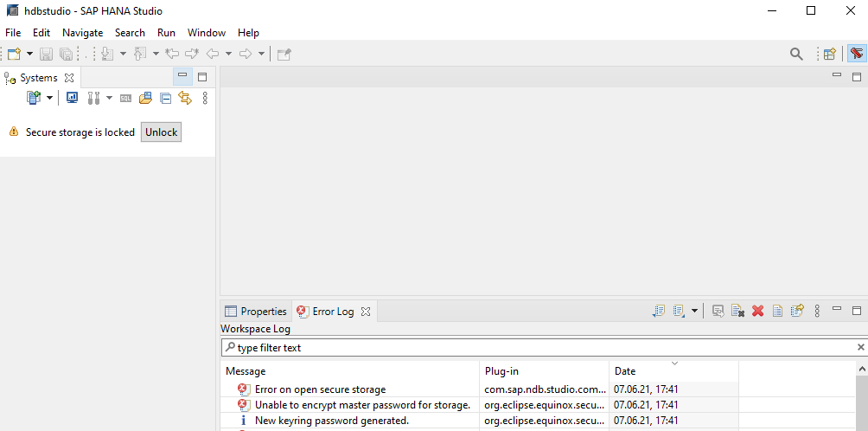Click the Next Annotation toolbar icon

107,54
